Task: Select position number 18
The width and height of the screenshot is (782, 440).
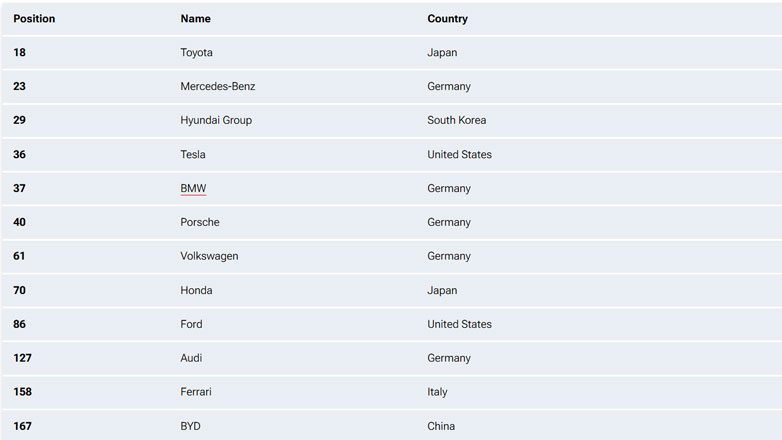Action: (x=19, y=53)
